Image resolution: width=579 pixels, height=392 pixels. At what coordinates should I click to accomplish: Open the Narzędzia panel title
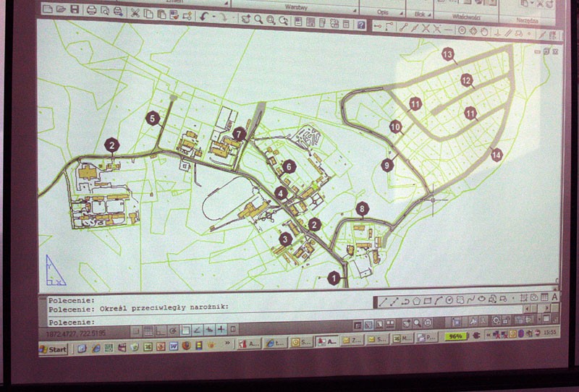point(528,20)
